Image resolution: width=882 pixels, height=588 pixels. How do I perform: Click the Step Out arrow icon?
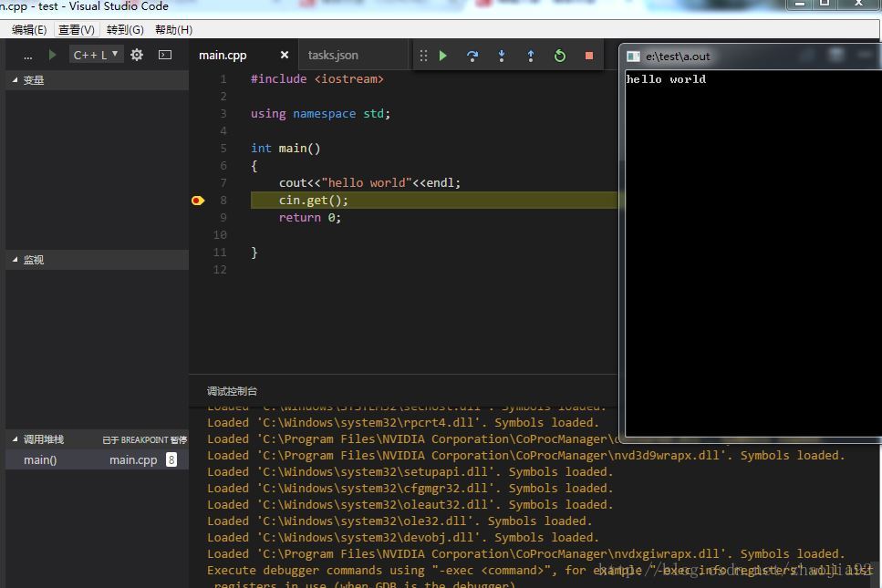point(531,56)
